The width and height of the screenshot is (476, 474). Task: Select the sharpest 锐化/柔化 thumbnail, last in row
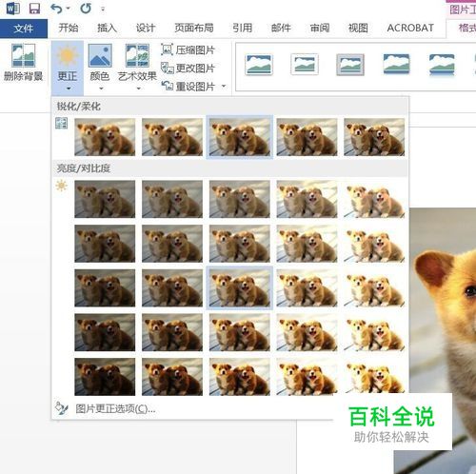pos(374,137)
